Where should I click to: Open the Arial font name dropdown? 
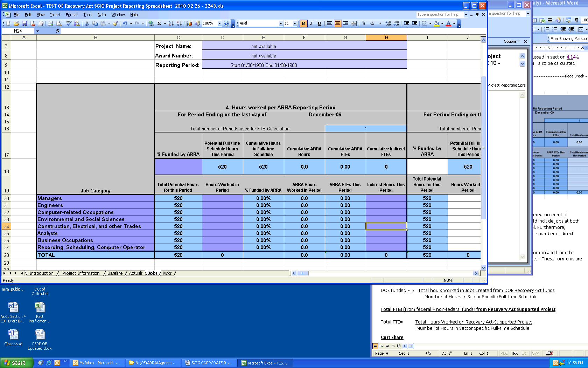click(280, 23)
